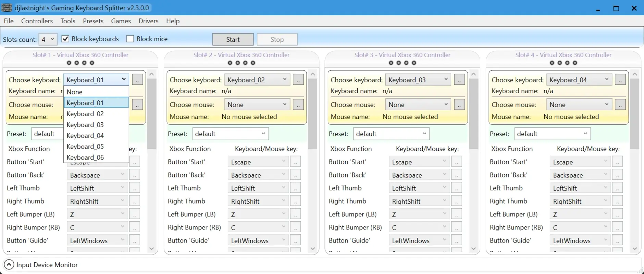Click Slot 4 Right Bumper detect key button

617,227
